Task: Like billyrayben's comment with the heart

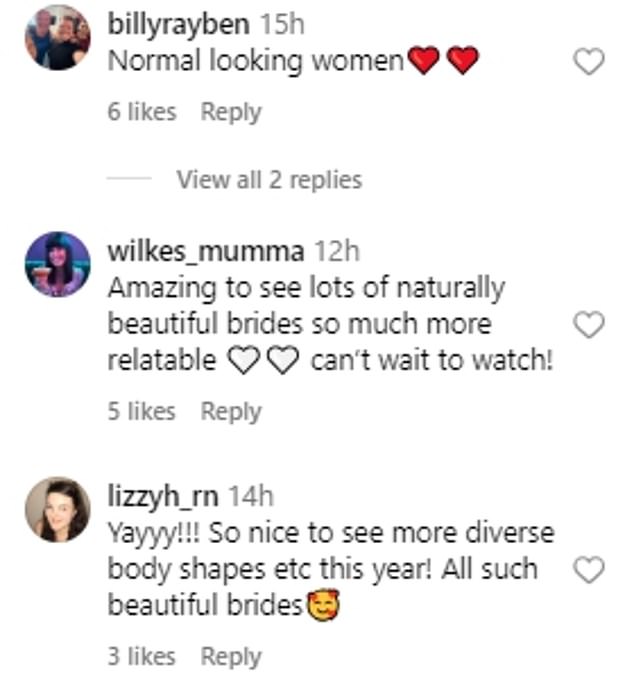Action: [x=589, y=62]
